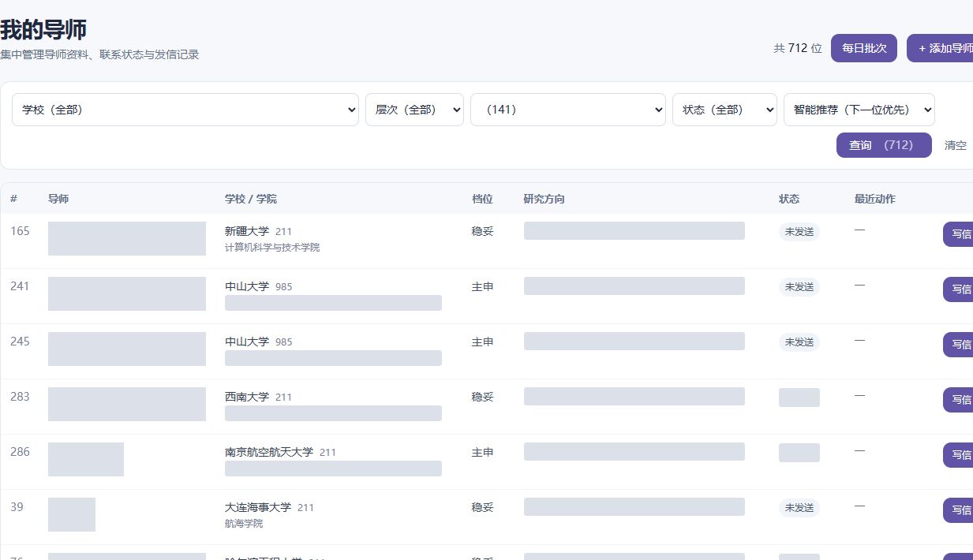Click the 未发送 status badge in row 241

point(799,287)
